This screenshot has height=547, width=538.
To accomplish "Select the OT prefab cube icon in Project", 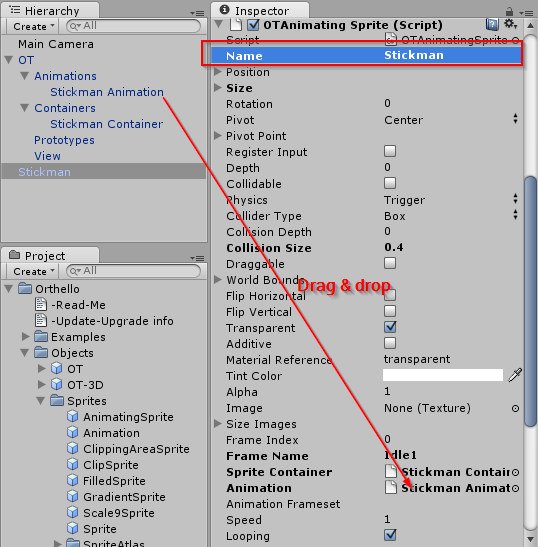I will pos(57,368).
